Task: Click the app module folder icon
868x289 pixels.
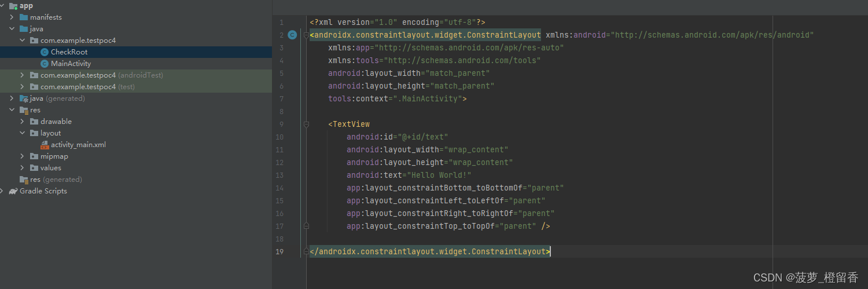Action: coord(13,6)
